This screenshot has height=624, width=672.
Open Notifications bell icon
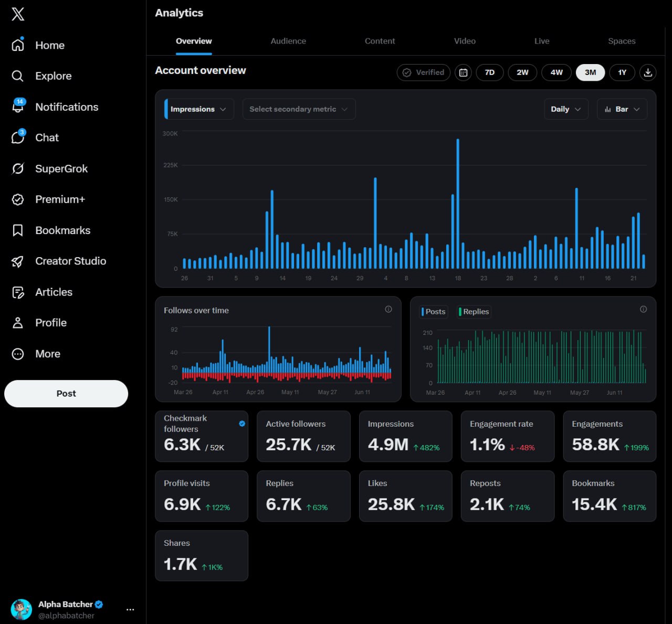(x=18, y=107)
